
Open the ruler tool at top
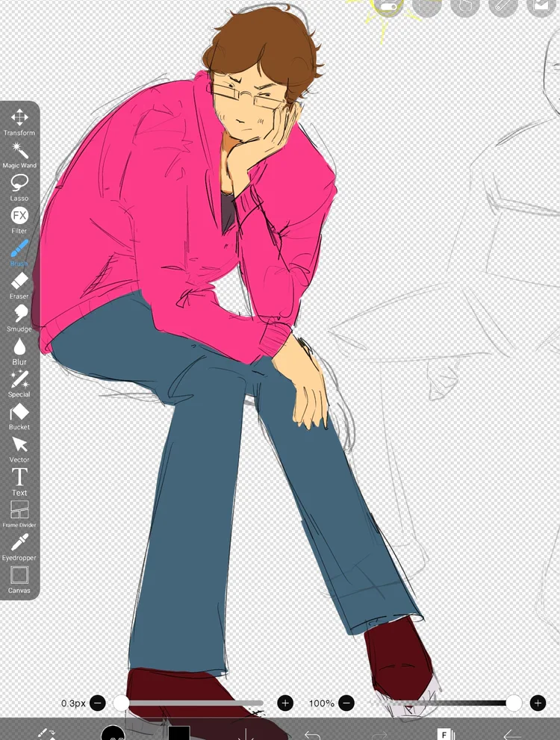tap(503, 7)
